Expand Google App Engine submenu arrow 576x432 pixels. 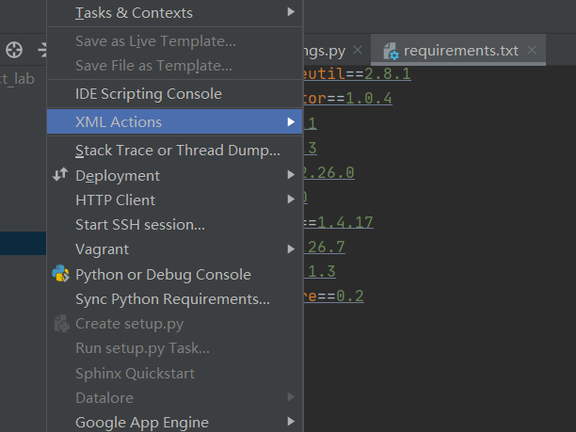point(291,421)
